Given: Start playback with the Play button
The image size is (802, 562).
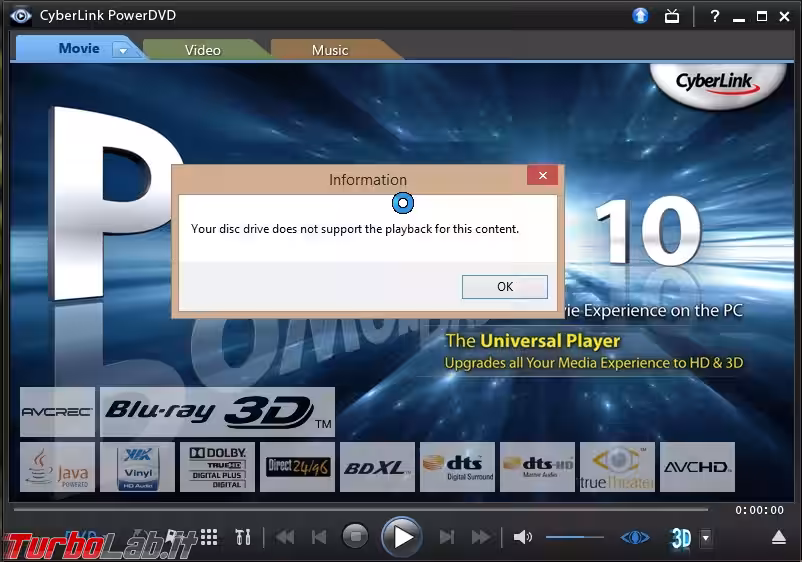Looking at the screenshot, I should pyautogui.click(x=402, y=537).
